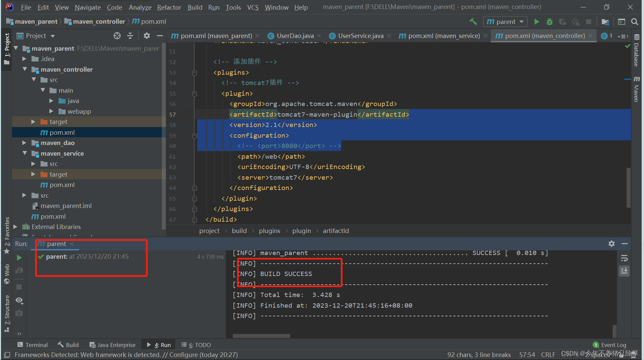This screenshot has height=360, width=644.
Task: Open the VCS menu
Action: tap(253, 7)
